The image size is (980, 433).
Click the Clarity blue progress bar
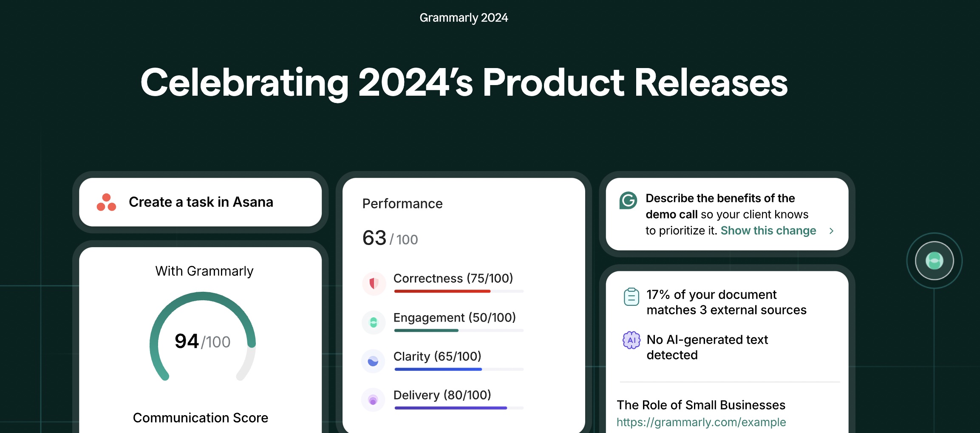[x=459, y=369]
